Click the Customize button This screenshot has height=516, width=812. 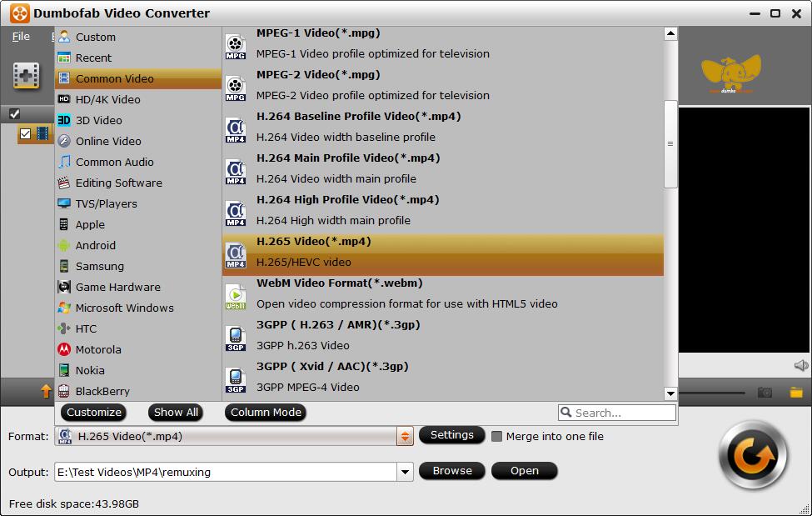coord(94,413)
